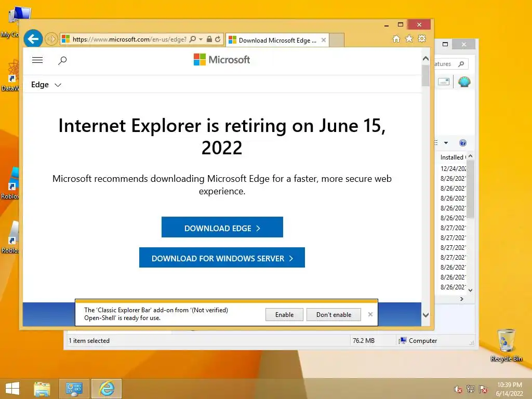Click the page scrollbar down arrow
Screen dimensions: 532x399
point(426,315)
